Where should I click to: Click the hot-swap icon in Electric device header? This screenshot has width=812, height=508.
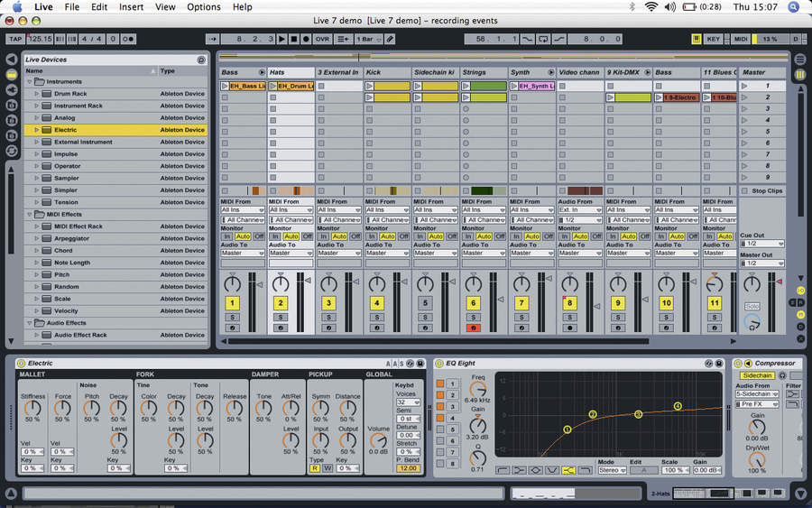tap(411, 364)
